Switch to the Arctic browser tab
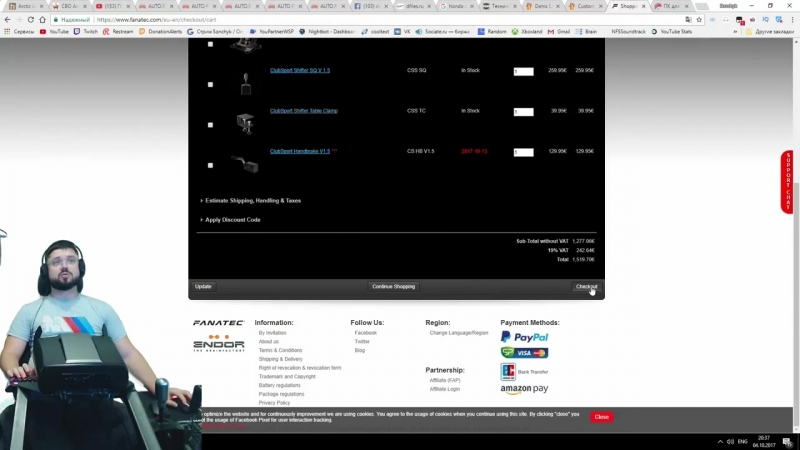Viewport: 800px width, 450px height. pos(26,6)
